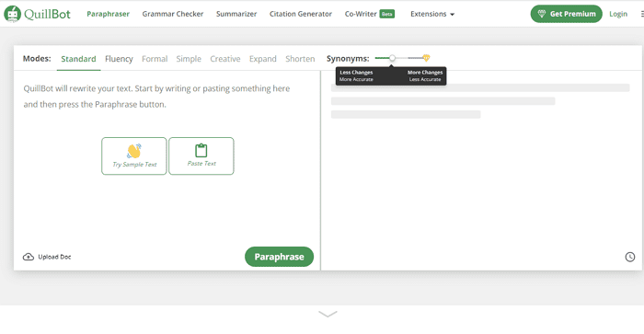Open history via the clock icon
The width and height of the screenshot is (644, 334).
click(x=630, y=257)
